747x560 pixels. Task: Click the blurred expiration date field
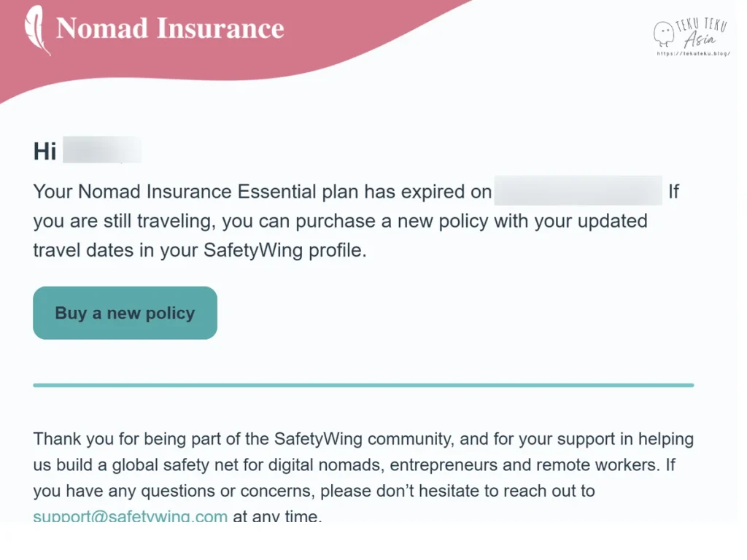click(x=578, y=192)
